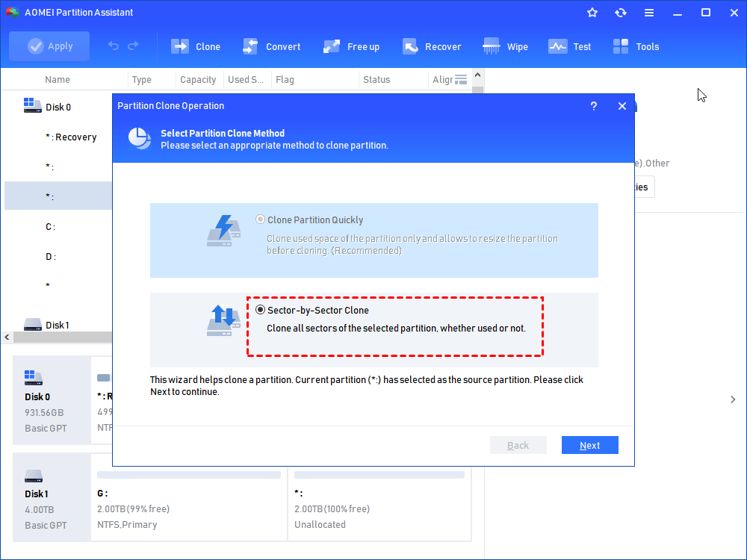
Task: Open the Convert toolbar menu
Action: [x=272, y=46]
